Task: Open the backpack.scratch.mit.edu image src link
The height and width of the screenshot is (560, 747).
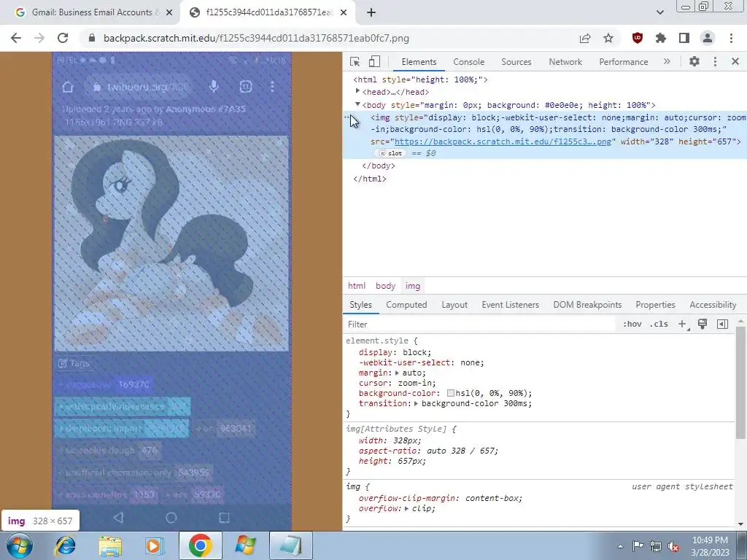Action: (502, 141)
